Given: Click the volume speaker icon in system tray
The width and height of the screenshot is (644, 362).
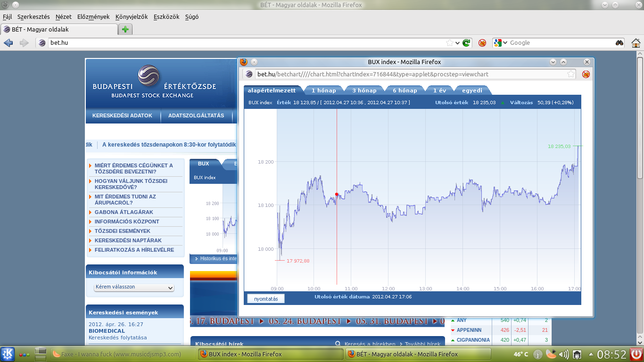Looking at the screenshot, I should pyautogui.click(x=564, y=354).
